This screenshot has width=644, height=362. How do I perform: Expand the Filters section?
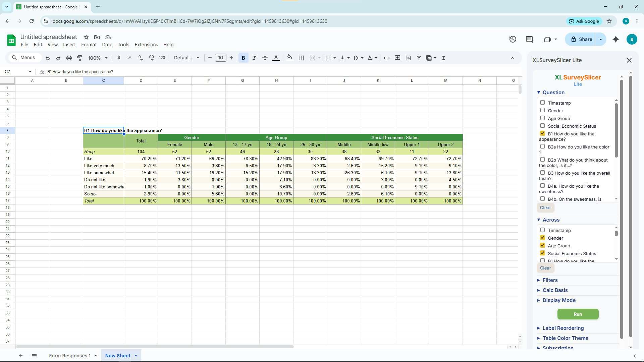[547, 280]
